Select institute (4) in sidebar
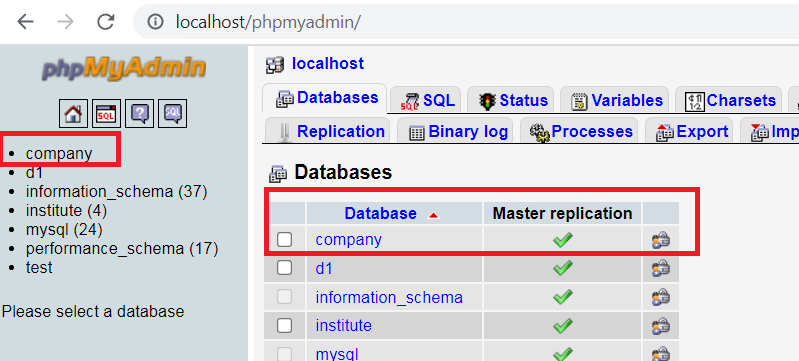The height and width of the screenshot is (361, 799). click(x=66, y=211)
